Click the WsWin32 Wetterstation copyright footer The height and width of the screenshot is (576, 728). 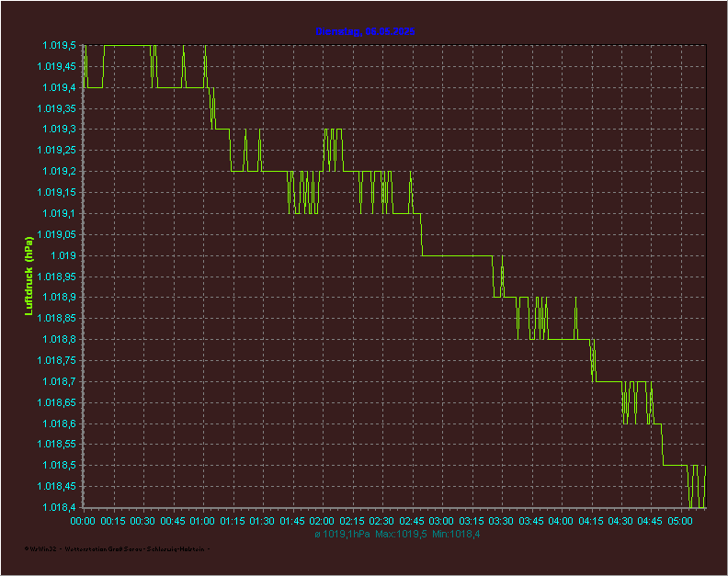[117, 549]
